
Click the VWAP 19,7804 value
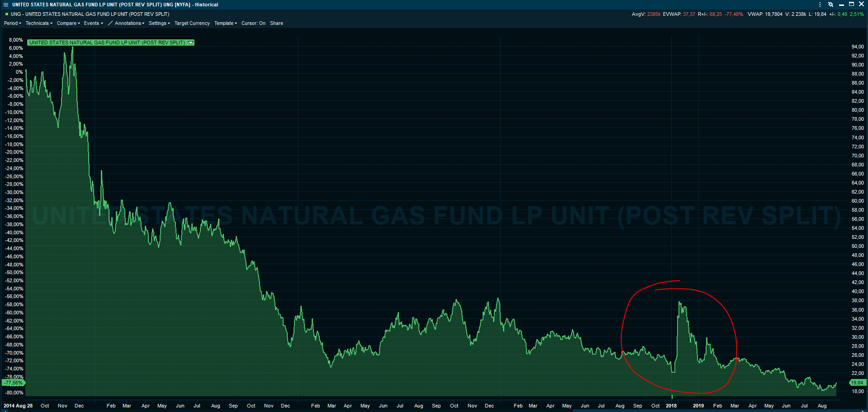(765, 14)
